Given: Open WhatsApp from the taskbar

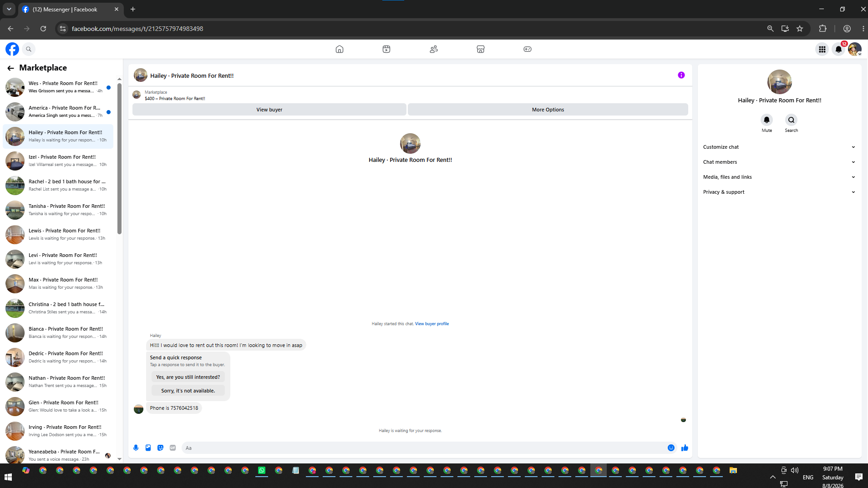Looking at the screenshot, I should pos(262,471).
